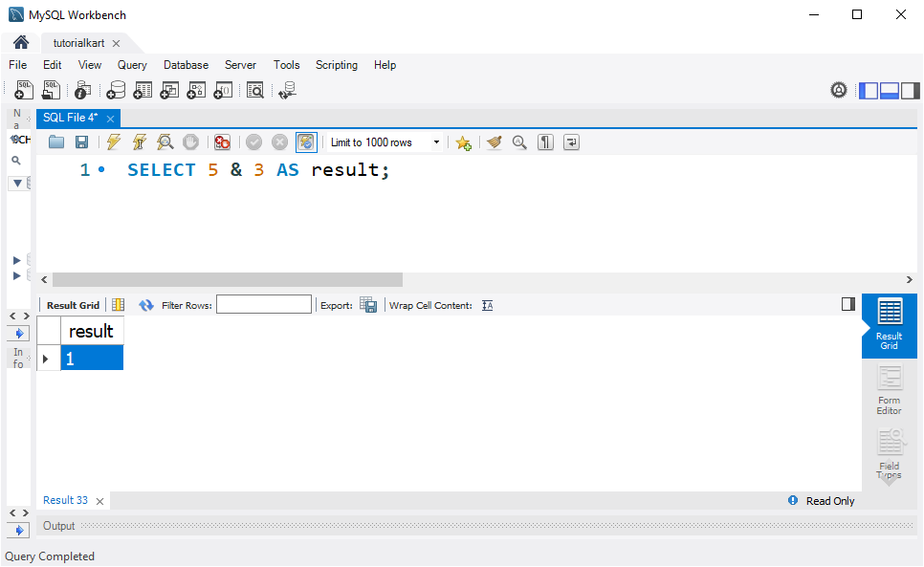Open the Database menu
This screenshot has height=567, width=924.
(187, 65)
